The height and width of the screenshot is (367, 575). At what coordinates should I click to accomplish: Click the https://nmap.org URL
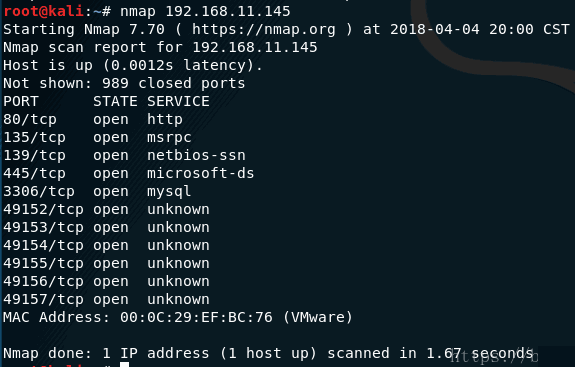(264, 29)
